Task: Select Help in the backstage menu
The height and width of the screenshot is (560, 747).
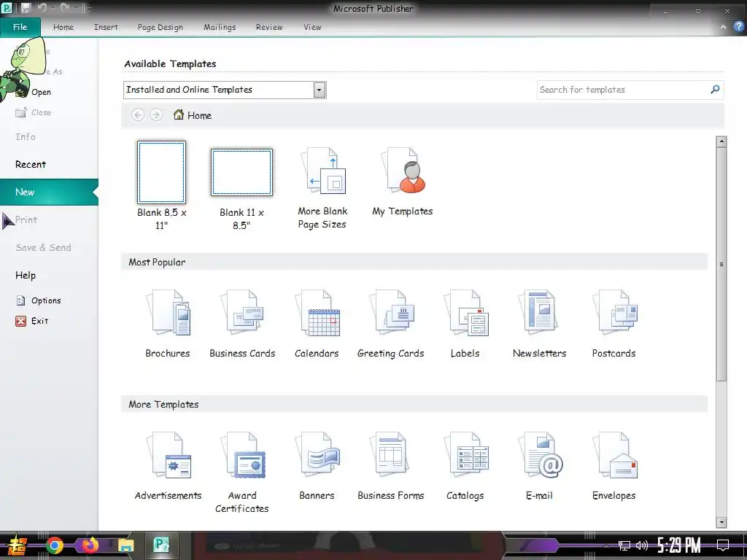Action: coord(26,275)
